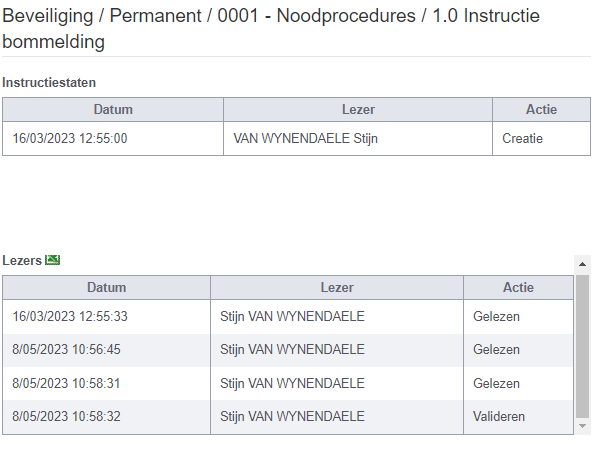
Task: Click the Lezer header in Instructiestaten table
Action: coord(358,110)
